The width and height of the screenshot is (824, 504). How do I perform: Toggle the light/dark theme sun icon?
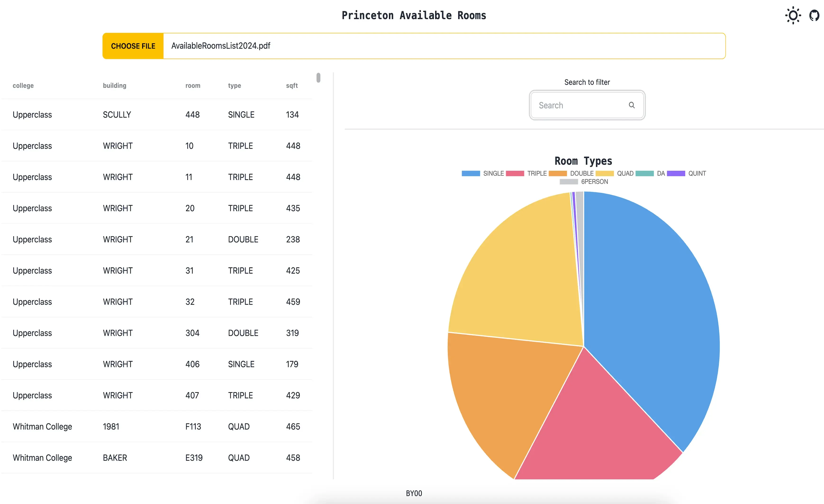coord(793,15)
